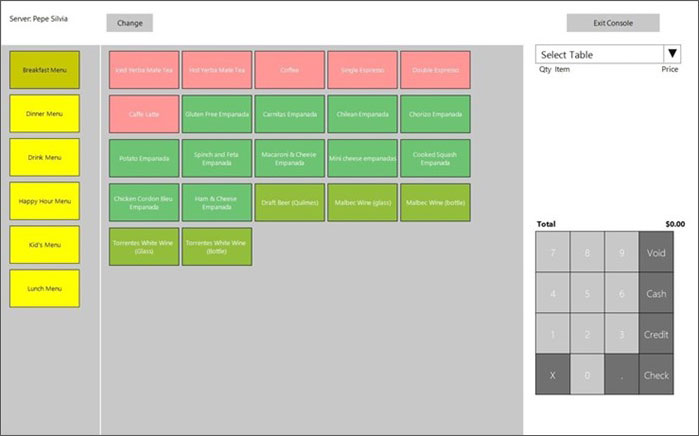Click the keypad X clear key
The height and width of the screenshot is (436, 699).
(552, 374)
